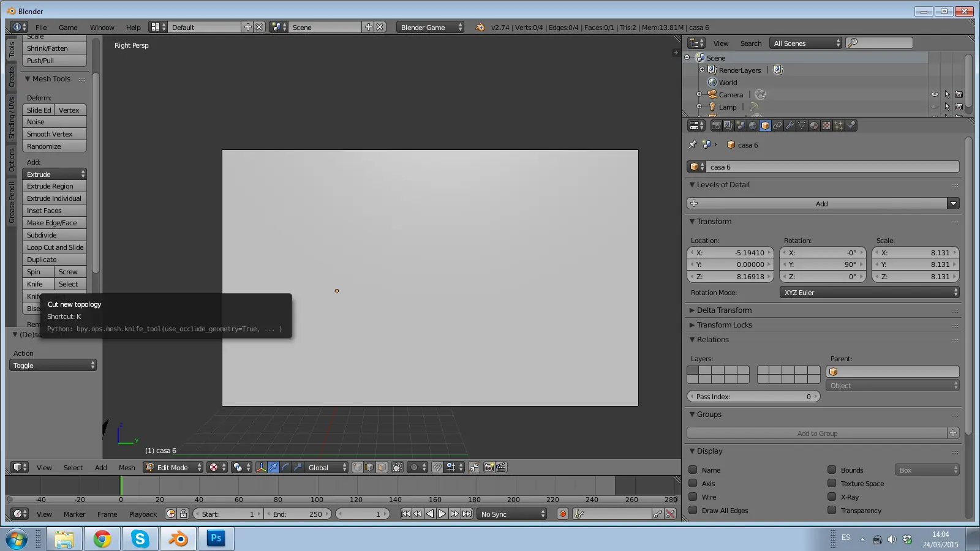Click the Play animation button

[442, 514]
